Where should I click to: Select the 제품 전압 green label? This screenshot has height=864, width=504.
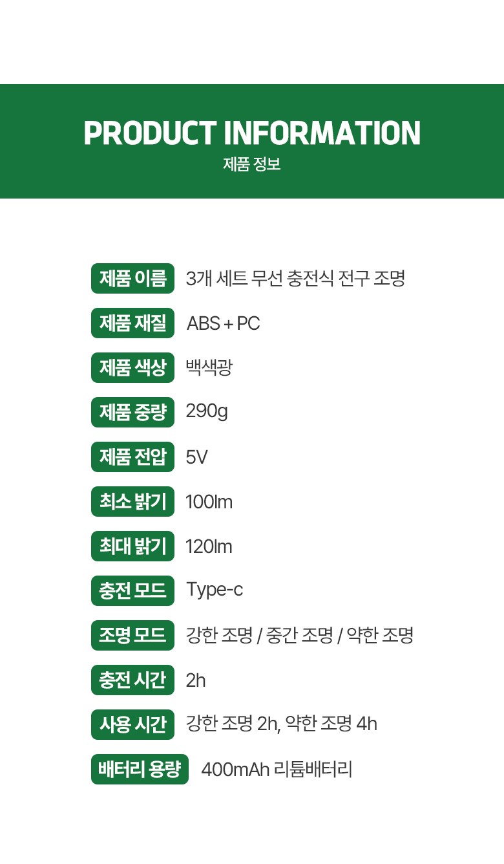coord(132,457)
